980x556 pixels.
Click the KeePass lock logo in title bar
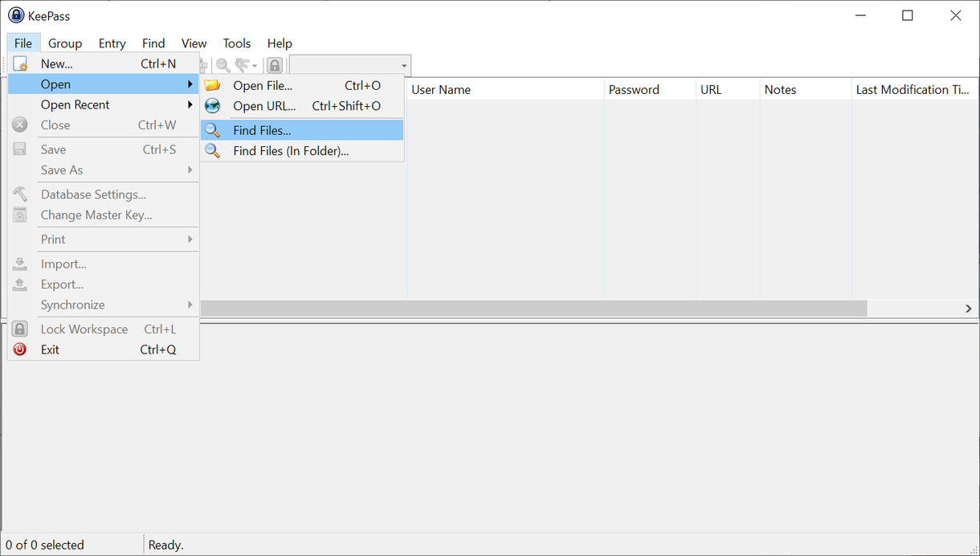tap(16, 15)
